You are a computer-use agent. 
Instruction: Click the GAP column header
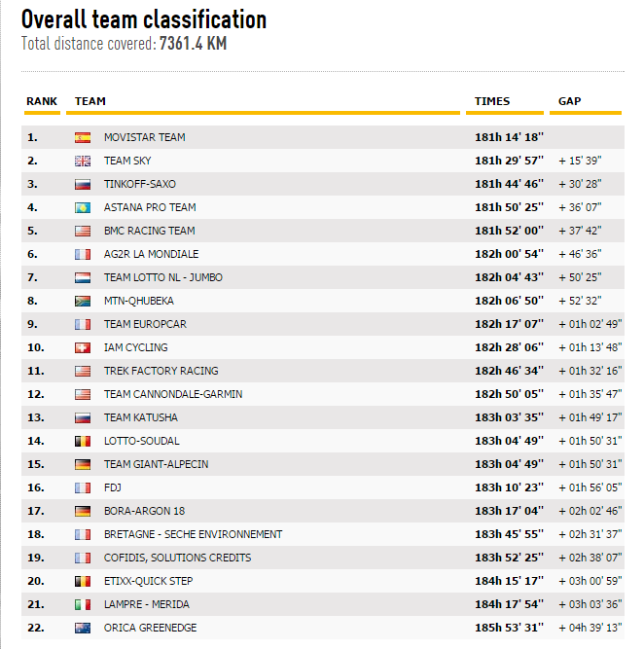[x=570, y=101]
